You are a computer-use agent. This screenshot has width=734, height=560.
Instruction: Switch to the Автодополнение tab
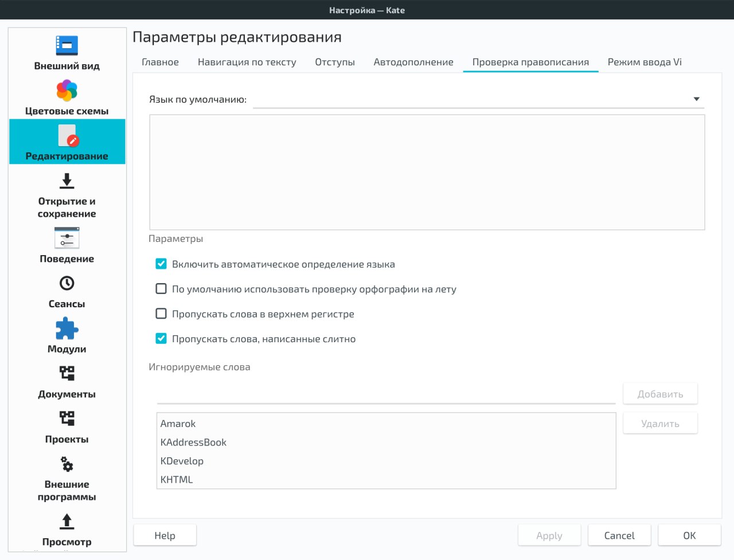pyautogui.click(x=413, y=62)
